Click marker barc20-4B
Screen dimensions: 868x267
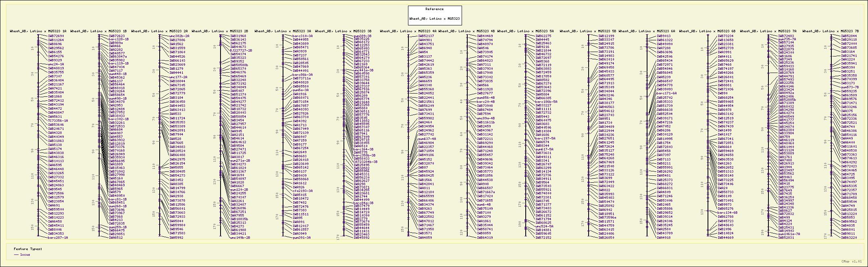(486, 102)
